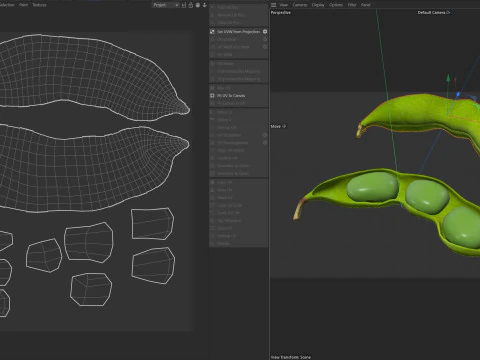Viewport: 480px width, 360px height.
Task: Open the viewport View menu
Action: click(284, 5)
